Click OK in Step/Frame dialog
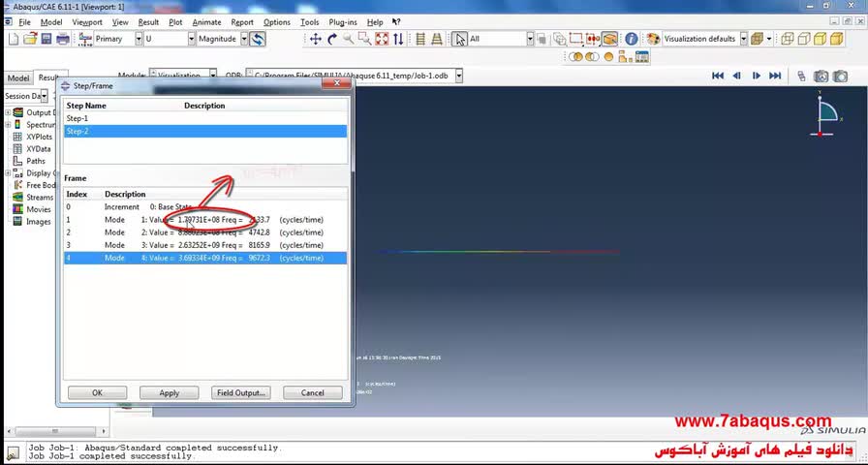 pyautogui.click(x=98, y=392)
